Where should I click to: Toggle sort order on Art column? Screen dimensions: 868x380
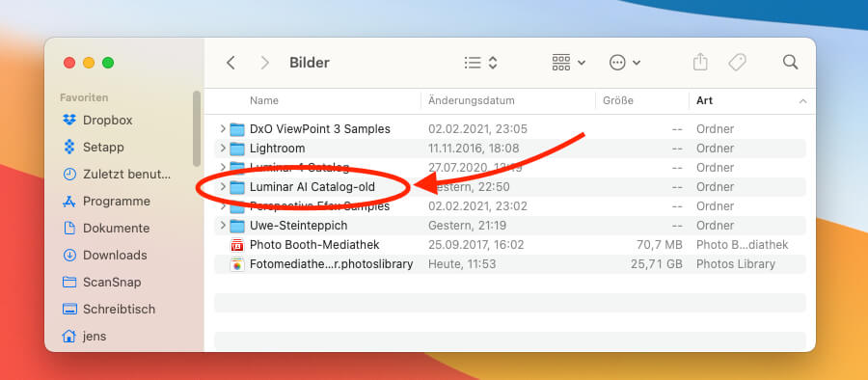point(751,101)
